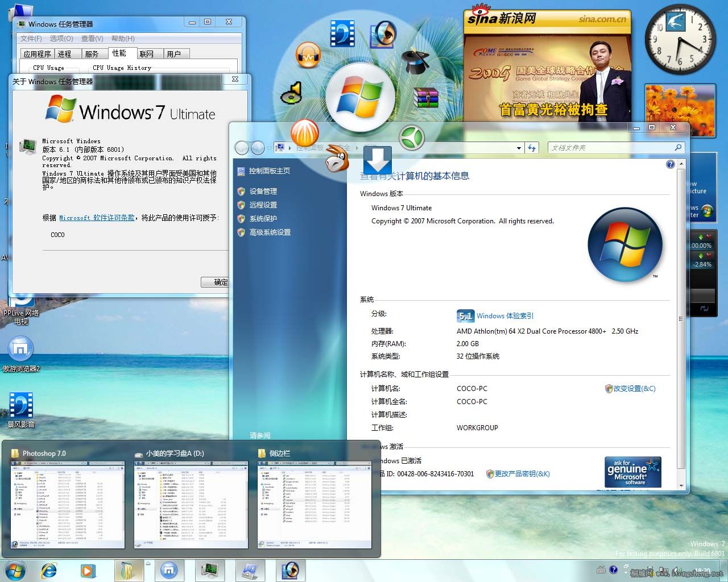Click the analog clock sidebar gadget
The height and width of the screenshot is (582, 728).
[680, 39]
